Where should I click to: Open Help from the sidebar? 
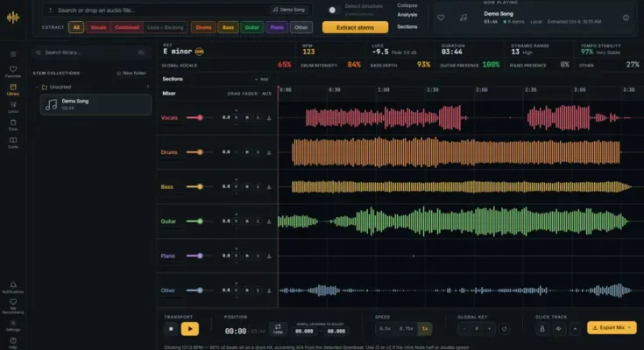click(x=13, y=343)
